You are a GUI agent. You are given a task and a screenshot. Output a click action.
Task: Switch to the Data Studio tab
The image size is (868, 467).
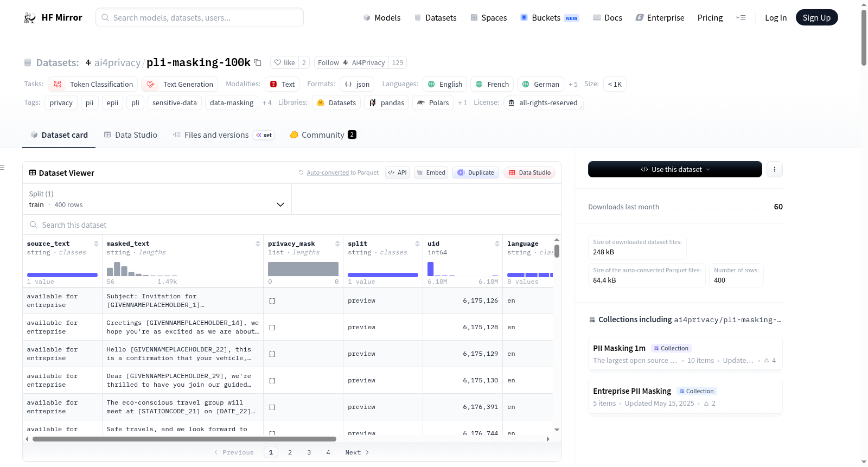tap(131, 135)
